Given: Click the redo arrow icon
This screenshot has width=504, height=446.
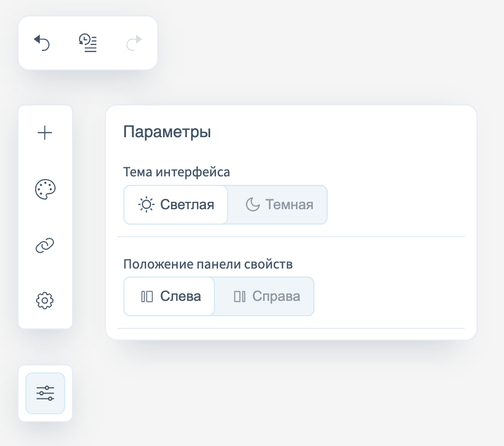Looking at the screenshot, I should click(134, 42).
